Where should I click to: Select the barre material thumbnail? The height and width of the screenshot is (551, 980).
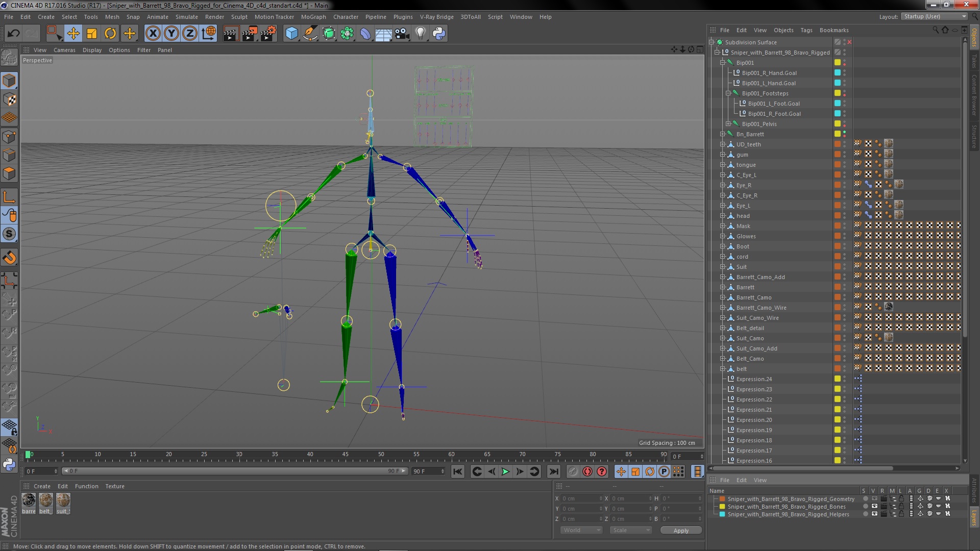click(x=29, y=500)
